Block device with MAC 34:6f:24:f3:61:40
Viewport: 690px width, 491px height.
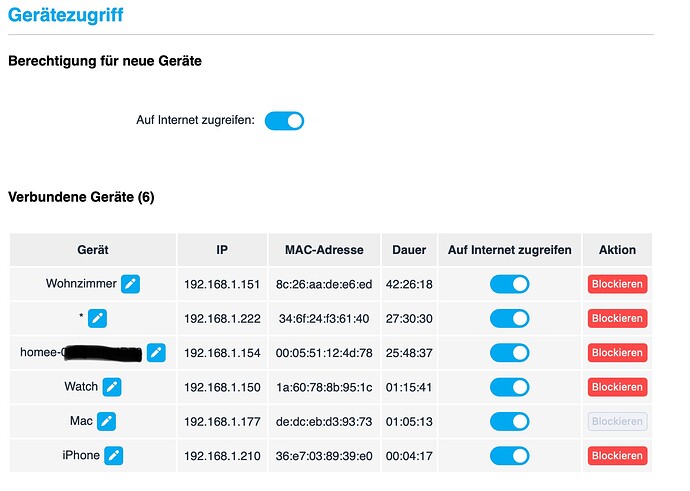pos(617,318)
